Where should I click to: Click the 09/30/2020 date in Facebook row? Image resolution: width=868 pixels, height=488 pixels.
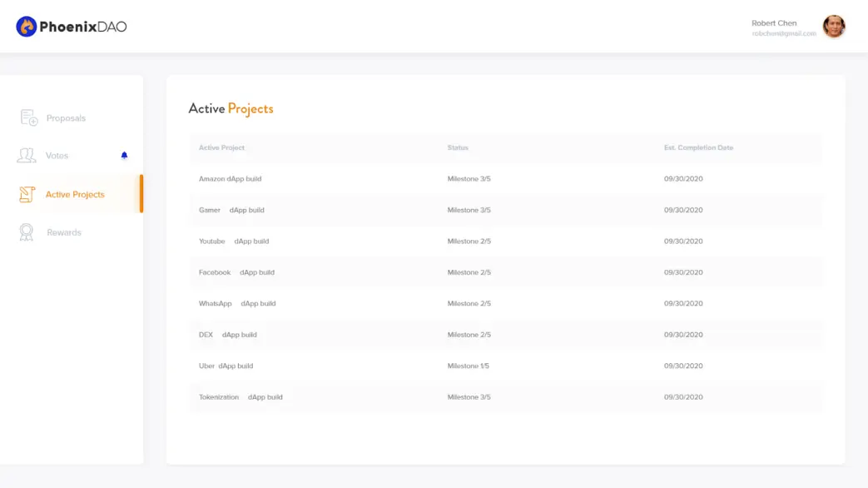click(683, 272)
